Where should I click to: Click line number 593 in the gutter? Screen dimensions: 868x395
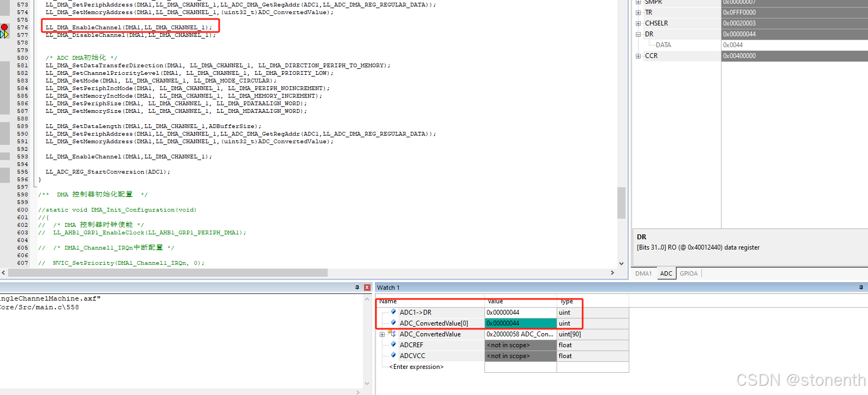click(x=22, y=157)
